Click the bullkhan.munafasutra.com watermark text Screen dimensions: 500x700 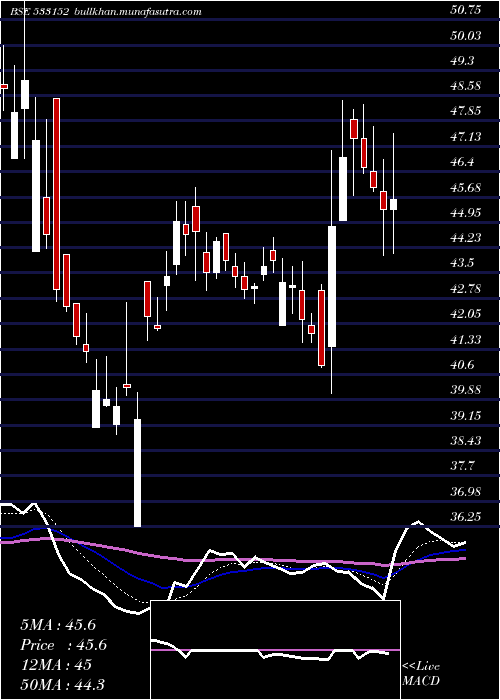tap(138, 12)
